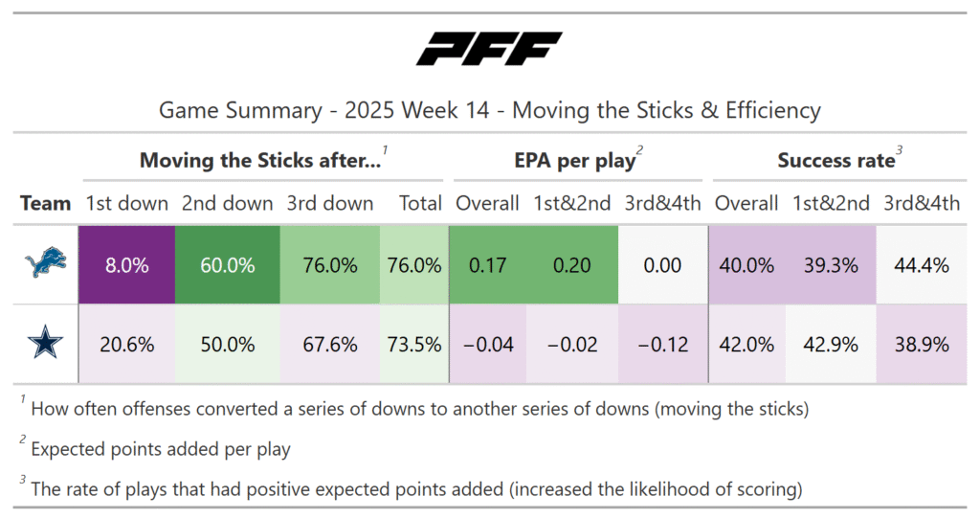Select the Lions 60.0% dark green cell
Screen dimensions: 980x519
click(x=227, y=265)
